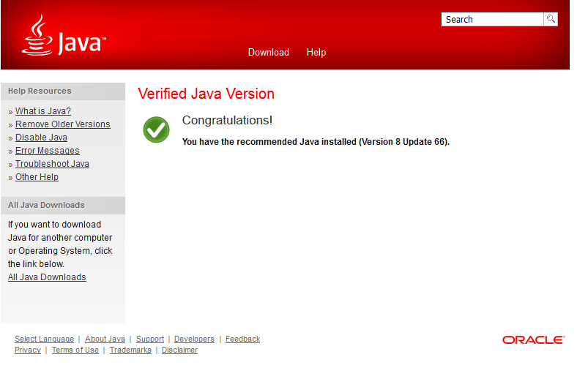Open Remove Older Versions help link
Screen dimensions: 588x368
click(63, 124)
